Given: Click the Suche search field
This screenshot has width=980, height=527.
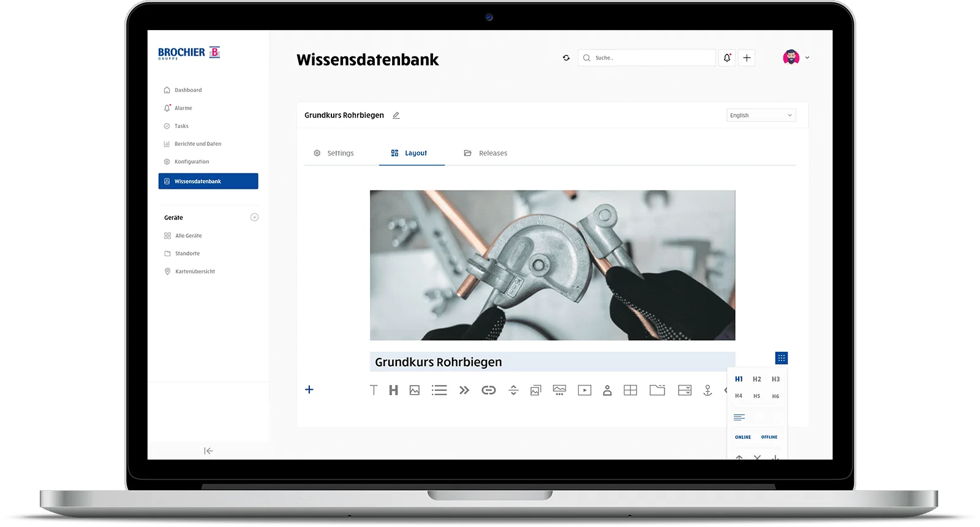Looking at the screenshot, I should (x=647, y=58).
